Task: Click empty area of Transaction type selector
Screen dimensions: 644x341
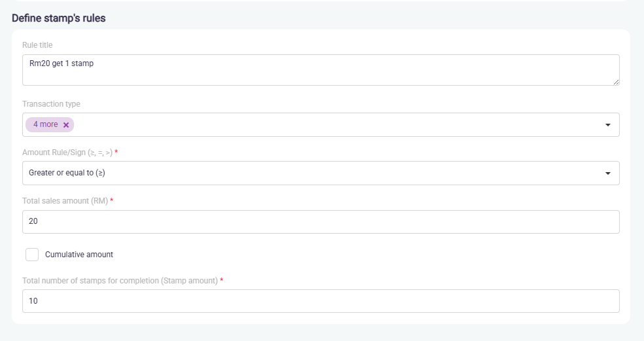Action: pos(327,125)
